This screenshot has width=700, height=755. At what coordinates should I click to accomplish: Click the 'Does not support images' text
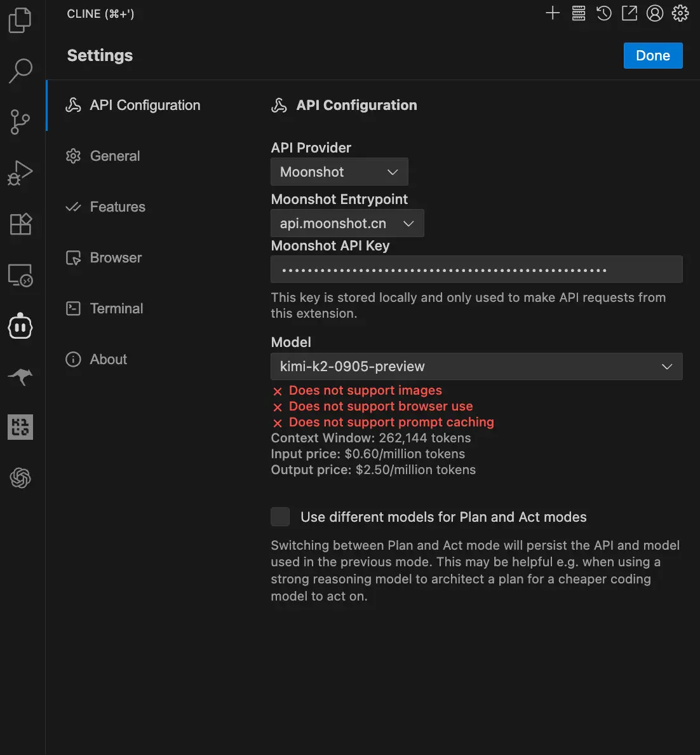(365, 390)
